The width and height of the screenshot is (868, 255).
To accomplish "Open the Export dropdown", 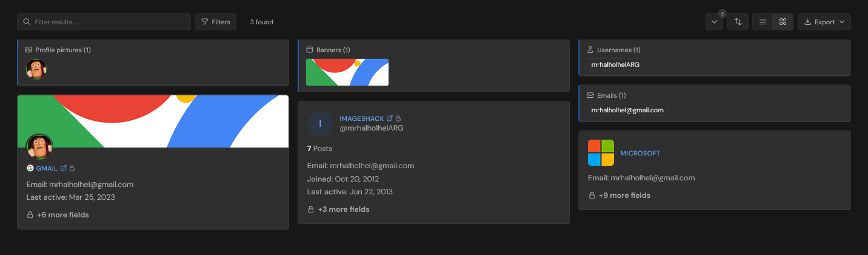I will [824, 22].
